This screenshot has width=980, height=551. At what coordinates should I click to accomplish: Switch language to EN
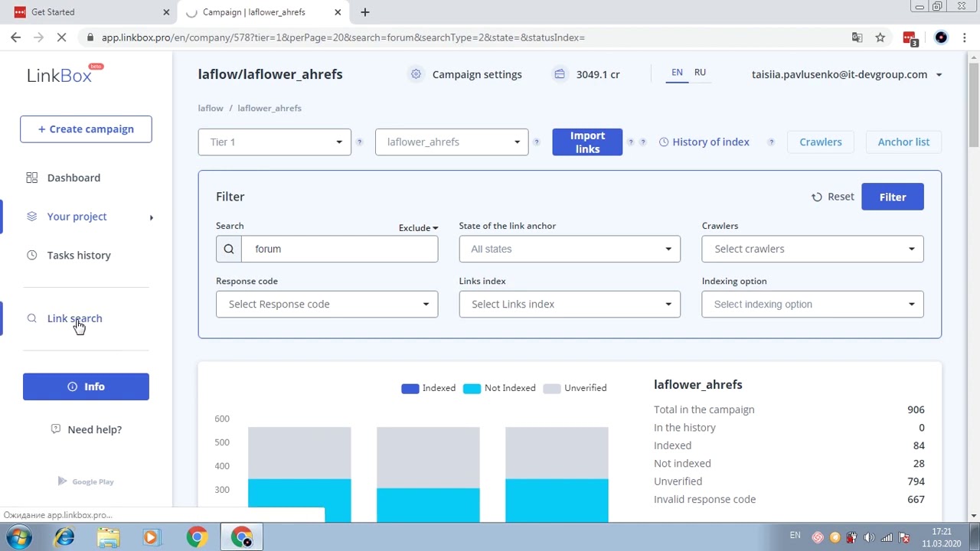[x=677, y=72]
